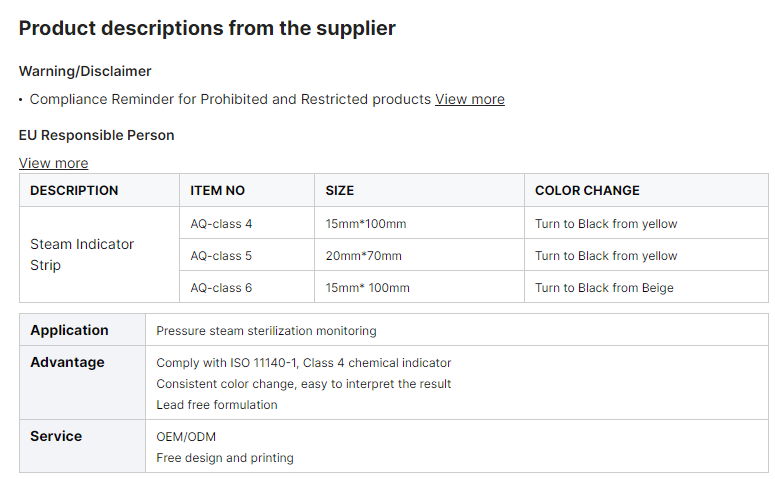The image size is (775, 479).
Task: Click Free design and printing text
Action: click(225, 458)
